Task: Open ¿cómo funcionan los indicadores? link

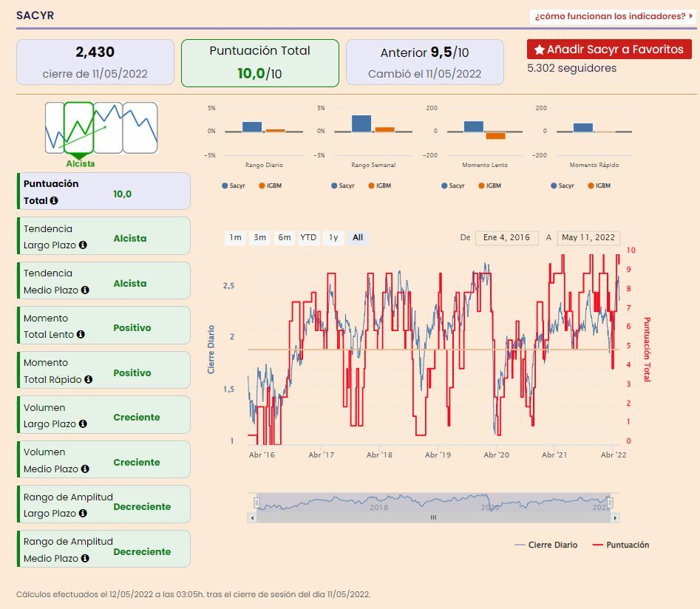Action: pyautogui.click(x=614, y=16)
